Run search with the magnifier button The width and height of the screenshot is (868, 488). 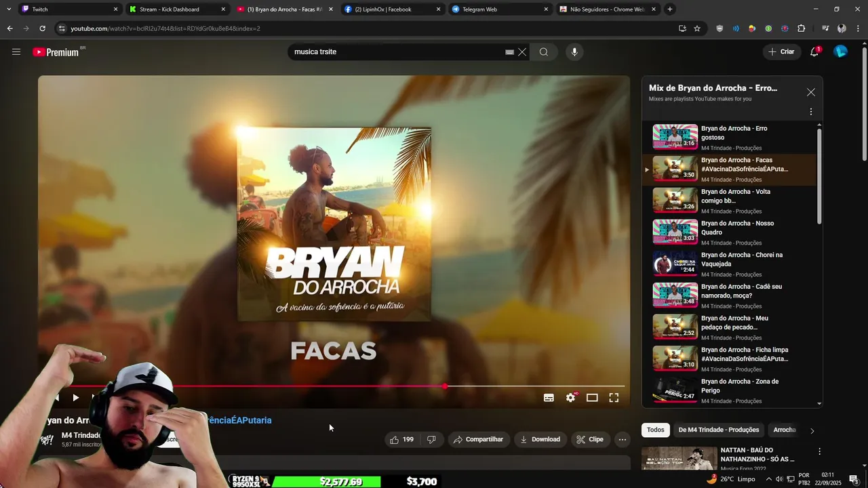[544, 52]
